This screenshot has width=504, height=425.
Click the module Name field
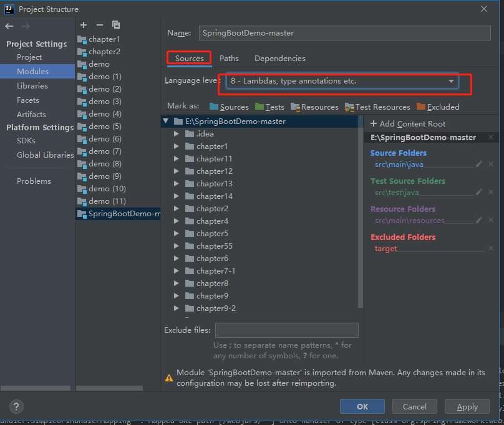[344, 33]
